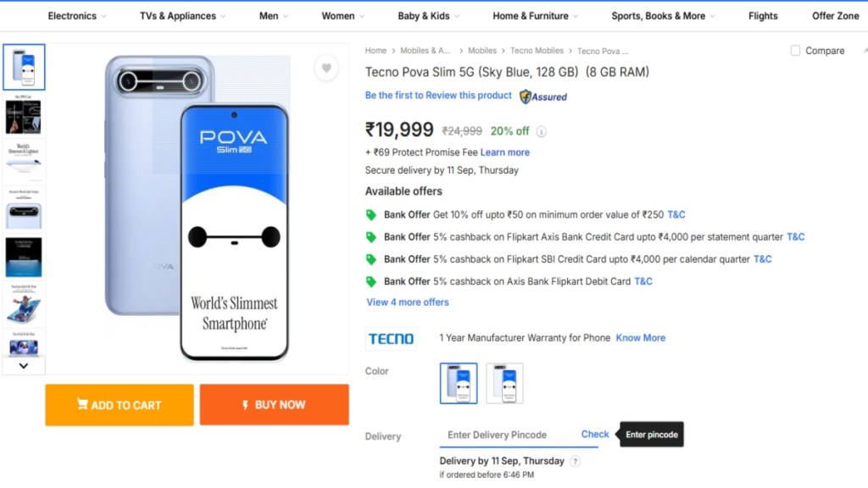Click the delivery date help question mark

click(576, 461)
